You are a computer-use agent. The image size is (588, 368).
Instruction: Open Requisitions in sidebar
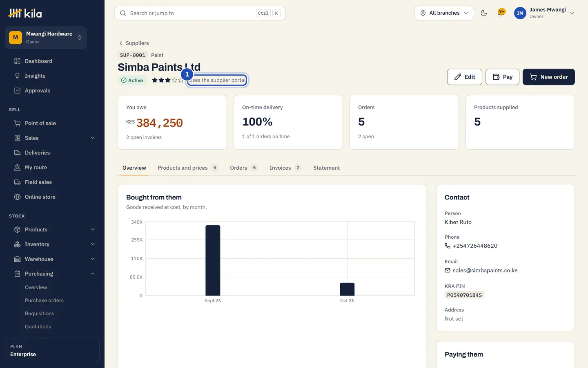pyautogui.click(x=39, y=314)
